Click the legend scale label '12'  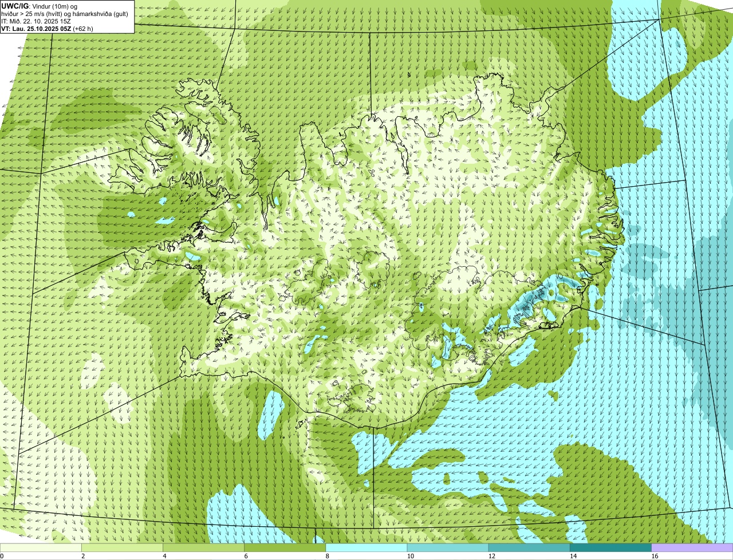tap(491, 556)
